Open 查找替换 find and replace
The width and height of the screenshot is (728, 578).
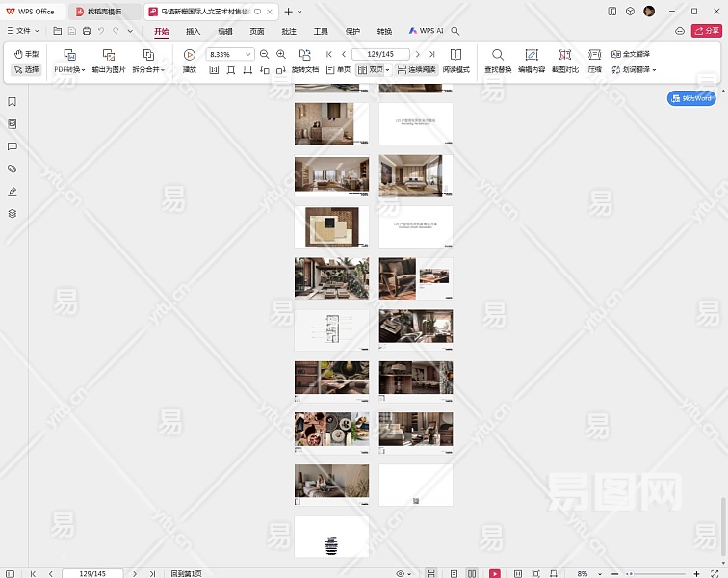pyautogui.click(x=498, y=56)
